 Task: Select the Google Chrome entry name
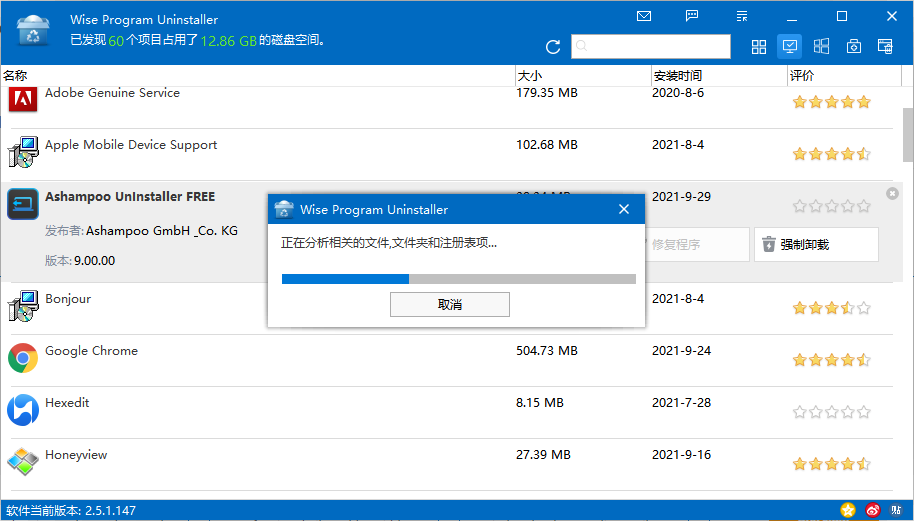[x=92, y=351]
